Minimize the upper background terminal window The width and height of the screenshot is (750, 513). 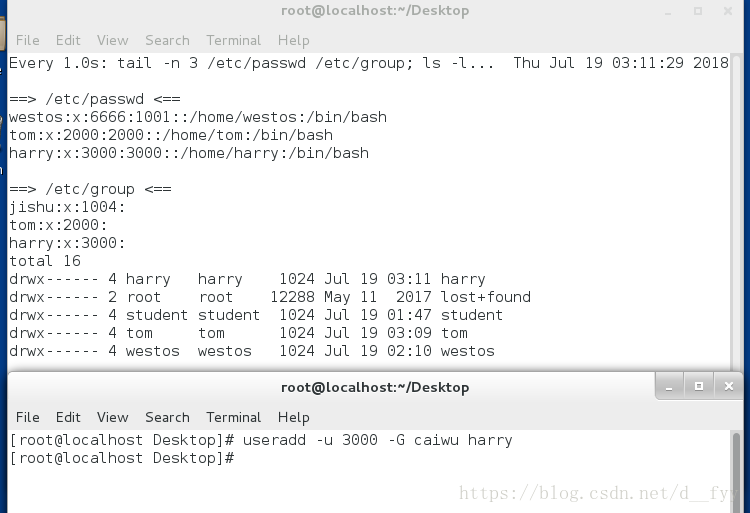click(668, 11)
